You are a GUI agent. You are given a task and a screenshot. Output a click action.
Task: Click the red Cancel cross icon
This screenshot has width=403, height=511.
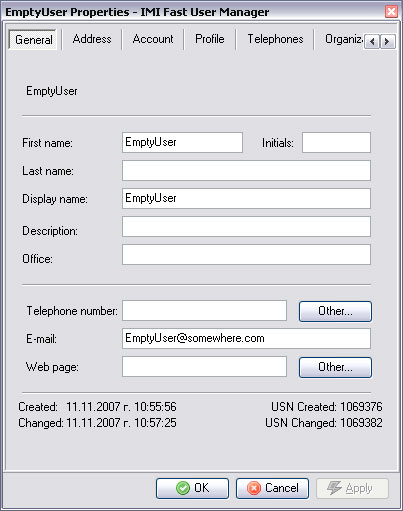pyautogui.click(x=254, y=488)
